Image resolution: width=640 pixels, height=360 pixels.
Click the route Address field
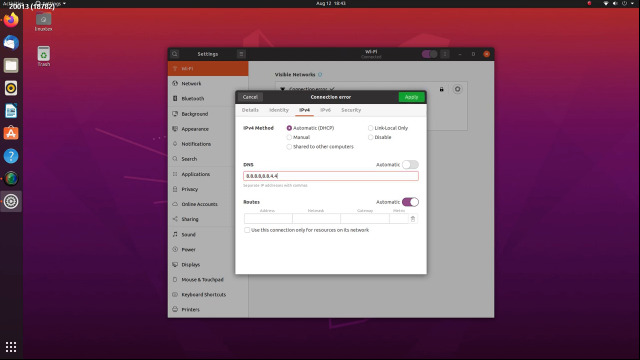pos(268,219)
